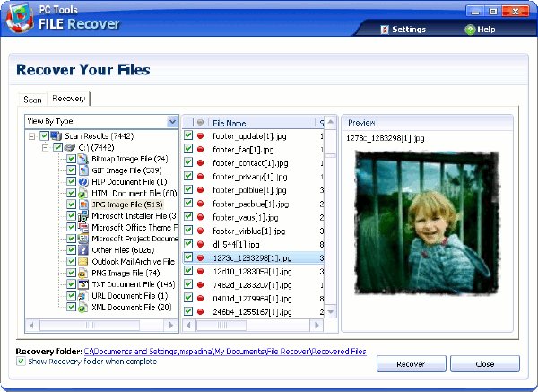538x392 pixels.
Task: Click the Outlook Mail Archive File icon
Action: [83, 262]
